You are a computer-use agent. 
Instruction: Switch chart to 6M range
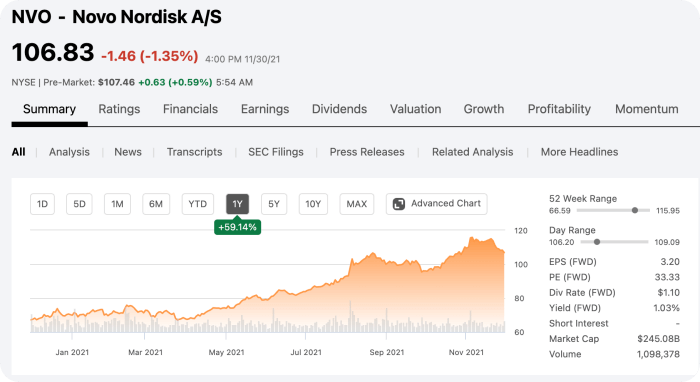156,204
